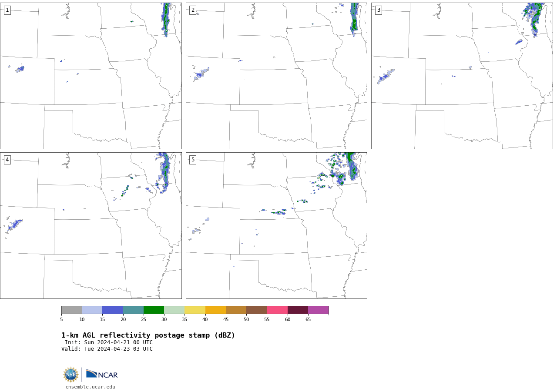
Task: Select the teal 20-25 dBZ swatch
Action: click(133, 310)
